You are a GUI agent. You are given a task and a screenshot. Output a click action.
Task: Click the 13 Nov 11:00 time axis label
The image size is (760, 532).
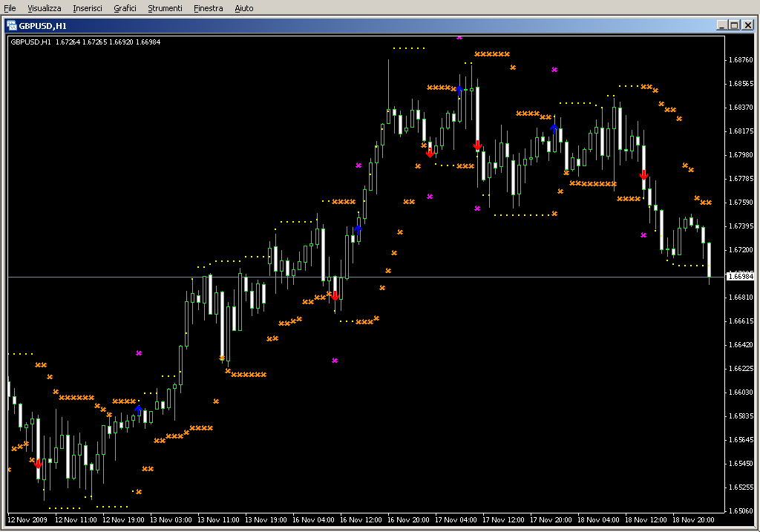pyautogui.click(x=218, y=520)
